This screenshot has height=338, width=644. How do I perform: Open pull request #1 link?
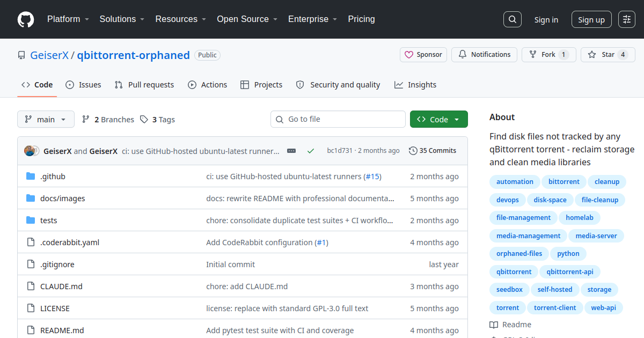coord(321,243)
